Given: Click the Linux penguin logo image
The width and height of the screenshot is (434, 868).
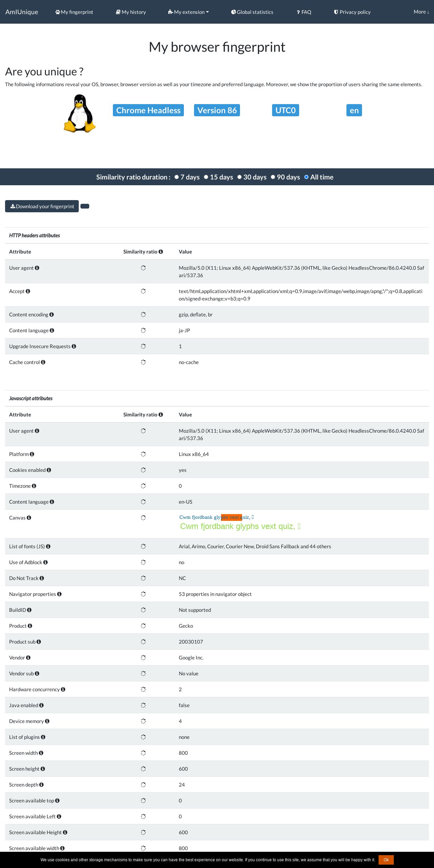Looking at the screenshot, I should 80,113.
